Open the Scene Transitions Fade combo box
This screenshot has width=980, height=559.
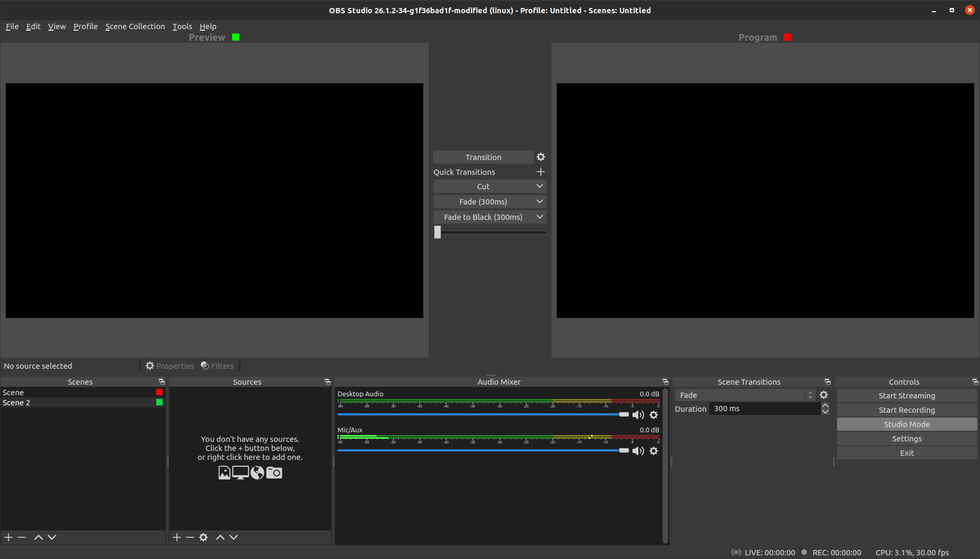741,395
